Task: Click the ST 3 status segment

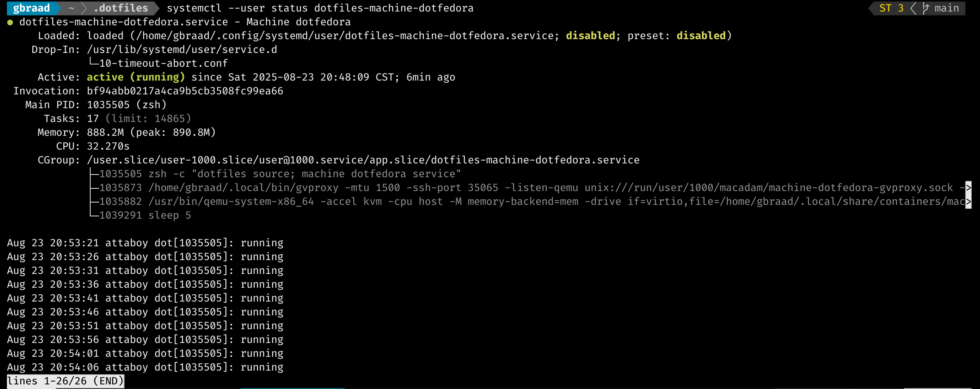Action: point(891,8)
